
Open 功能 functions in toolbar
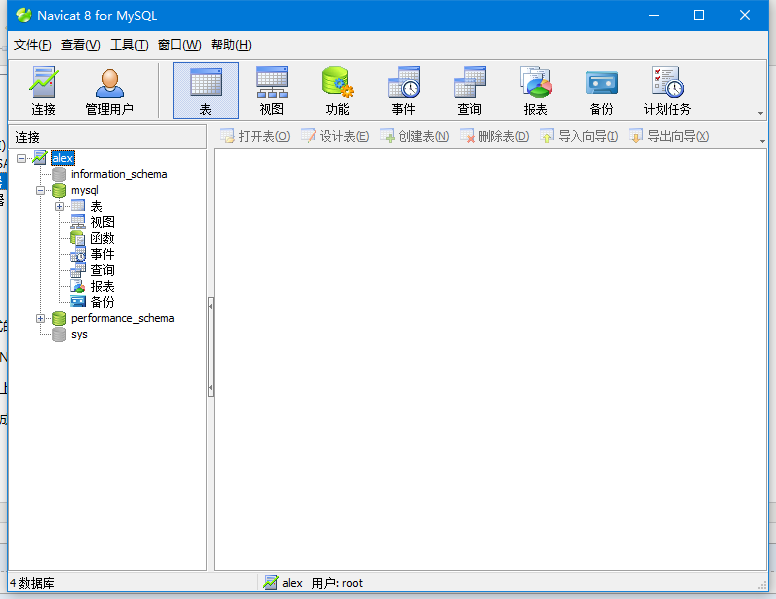(x=338, y=91)
